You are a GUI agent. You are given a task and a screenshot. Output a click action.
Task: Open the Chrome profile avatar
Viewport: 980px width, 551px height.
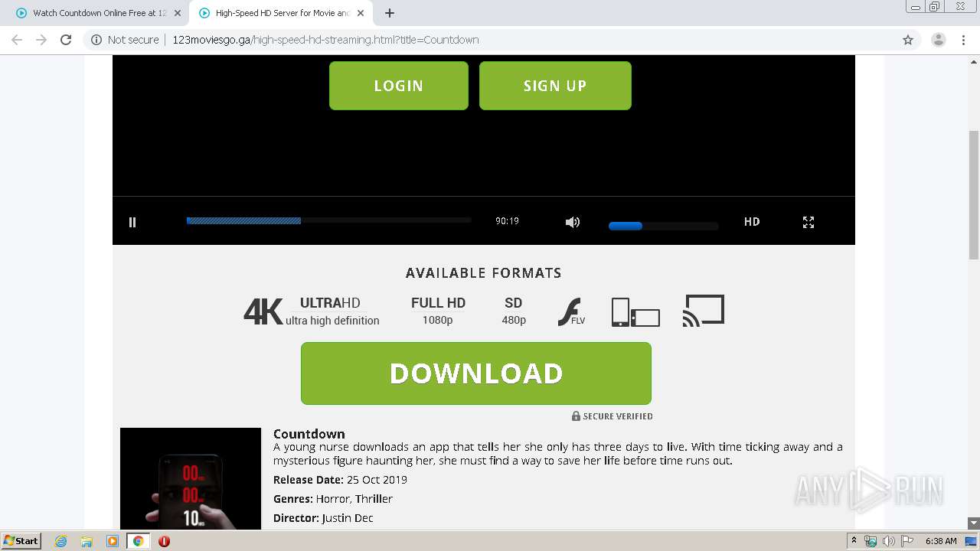[x=939, y=40]
